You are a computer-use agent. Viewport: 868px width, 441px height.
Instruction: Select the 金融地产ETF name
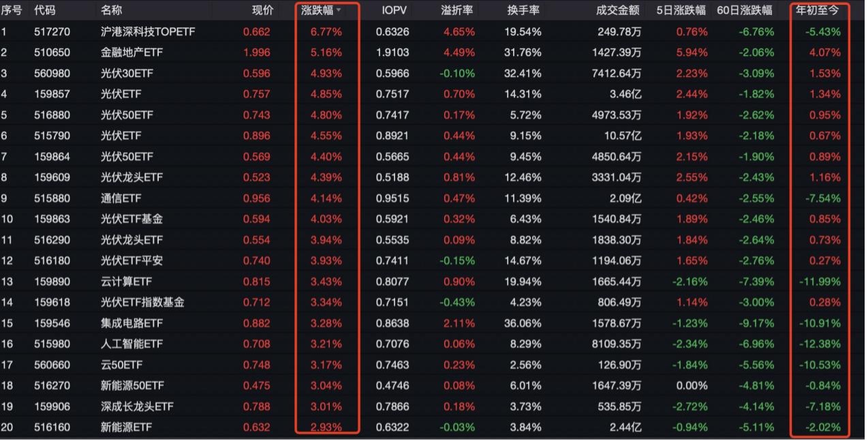pyautogui.click(x=131, y=52)
